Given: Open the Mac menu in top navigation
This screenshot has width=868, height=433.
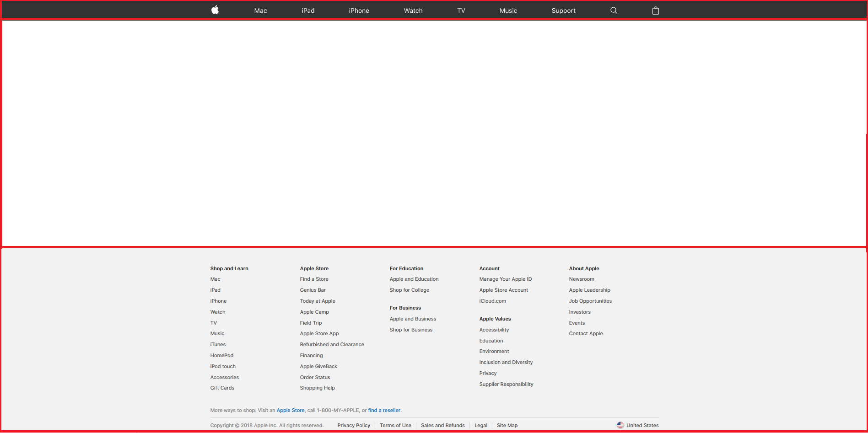Looking at the screenshot, I should click(260, 11).
